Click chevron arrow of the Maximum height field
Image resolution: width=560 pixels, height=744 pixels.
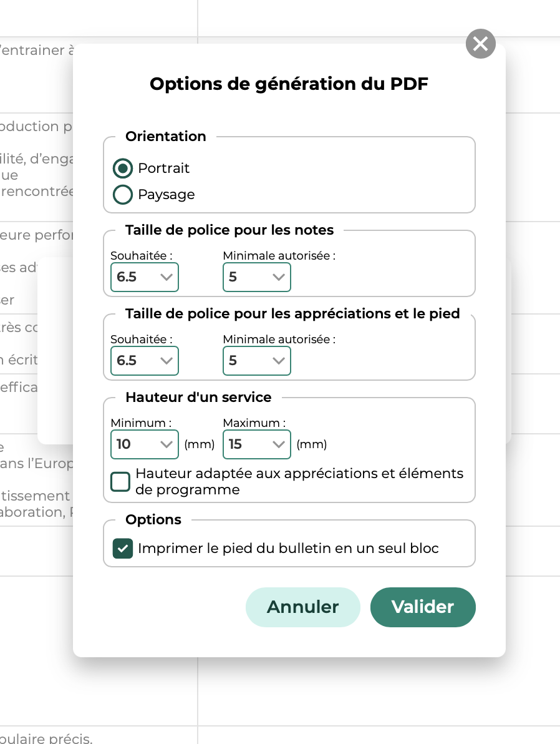279,444
